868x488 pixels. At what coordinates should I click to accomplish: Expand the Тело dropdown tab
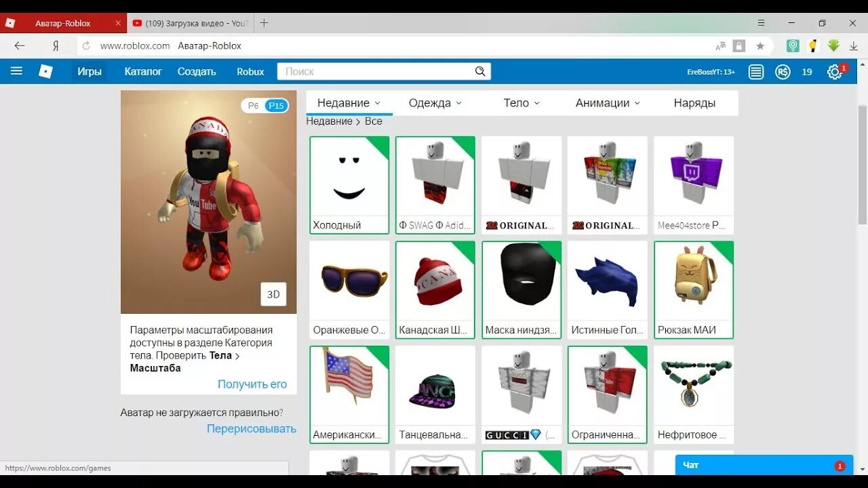(x=521, y=103)
